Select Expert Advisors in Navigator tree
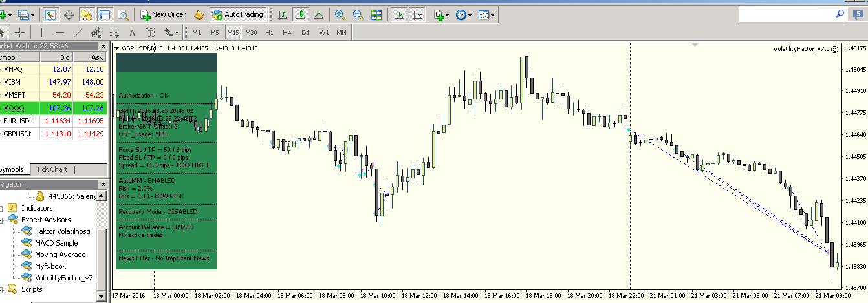868x303 pixels. pyautogui.click(x=47, y=220)
